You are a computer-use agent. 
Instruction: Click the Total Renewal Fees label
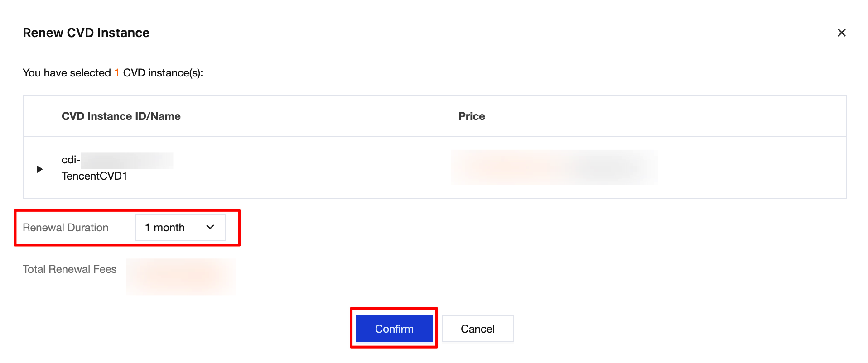[x=69, y=269]
